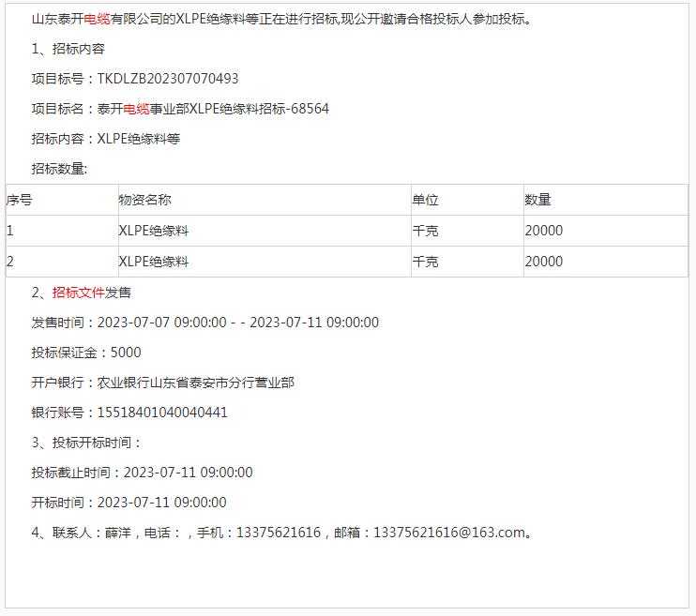
Task: Click the 开户银行 bank name line
Action: pyautogui.click(x=163, y=383)
